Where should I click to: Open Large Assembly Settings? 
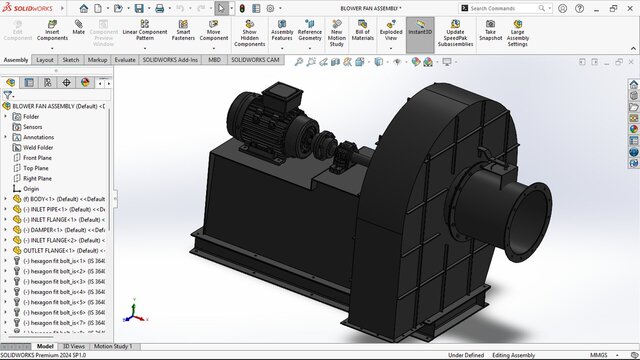click(518, 33)
